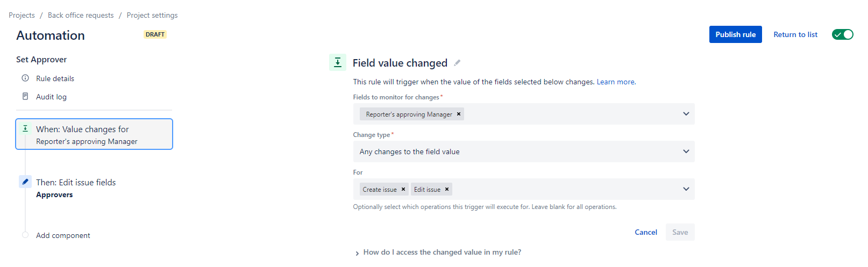Click Add component in the rule chain
The image size is (868, 267).
pos(63,235)
